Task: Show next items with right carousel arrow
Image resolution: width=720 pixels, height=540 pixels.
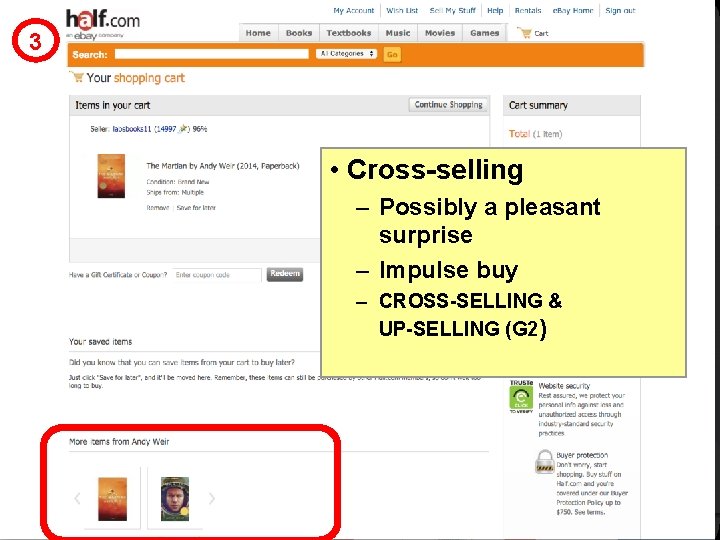Action: click(212, 498)
